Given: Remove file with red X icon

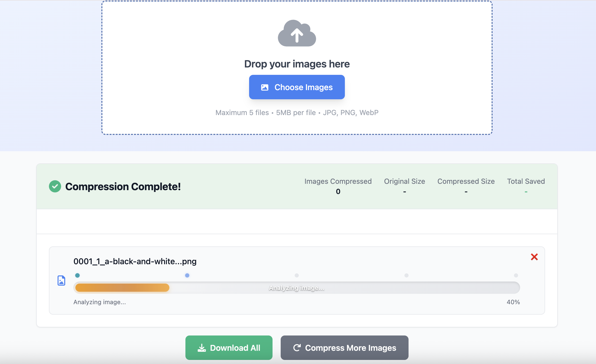Looking at the screenshot, I should pos(534,257).
